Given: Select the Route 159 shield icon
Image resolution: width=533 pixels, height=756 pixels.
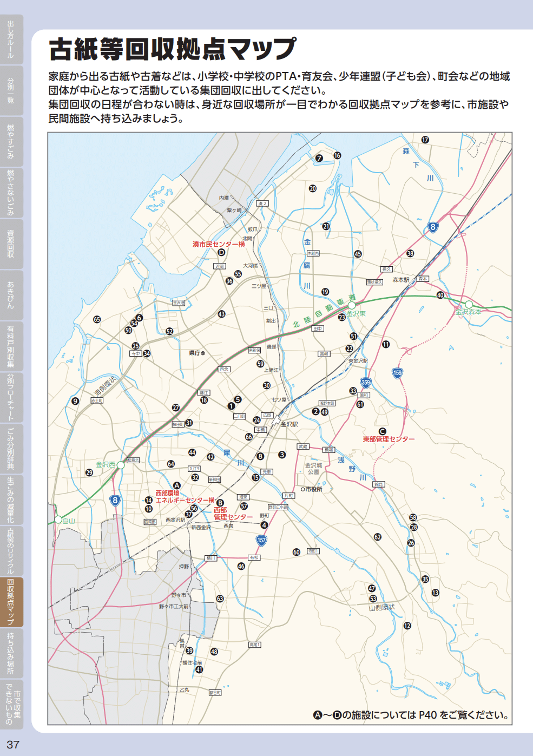Looking at the screenshot, I should 398,373.
